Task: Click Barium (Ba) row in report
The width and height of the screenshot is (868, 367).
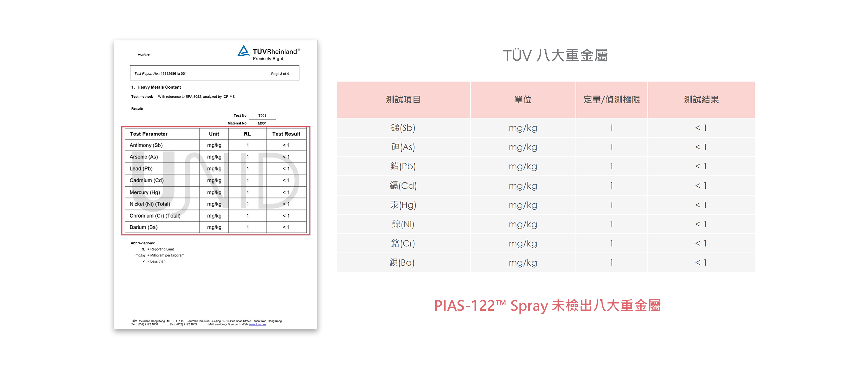Action: coord(216,227)
